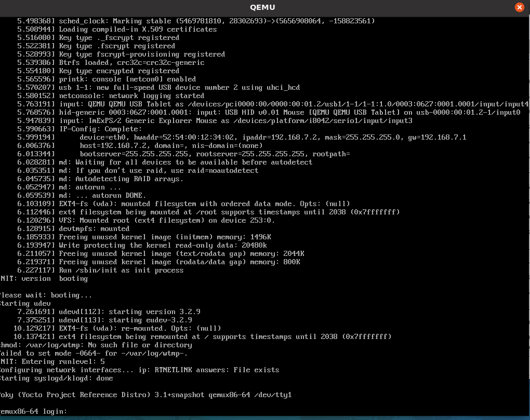Click 'netconsole: network logging started' line
Image resolution: width=530 pixels, height=420 pixels.
111,96
